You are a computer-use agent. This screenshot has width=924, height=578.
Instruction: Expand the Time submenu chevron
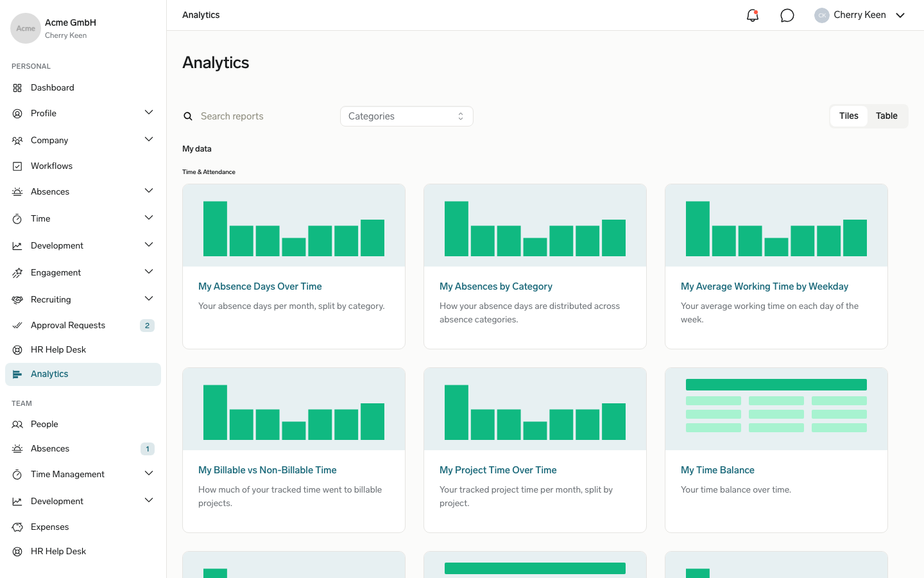point(149,218)
